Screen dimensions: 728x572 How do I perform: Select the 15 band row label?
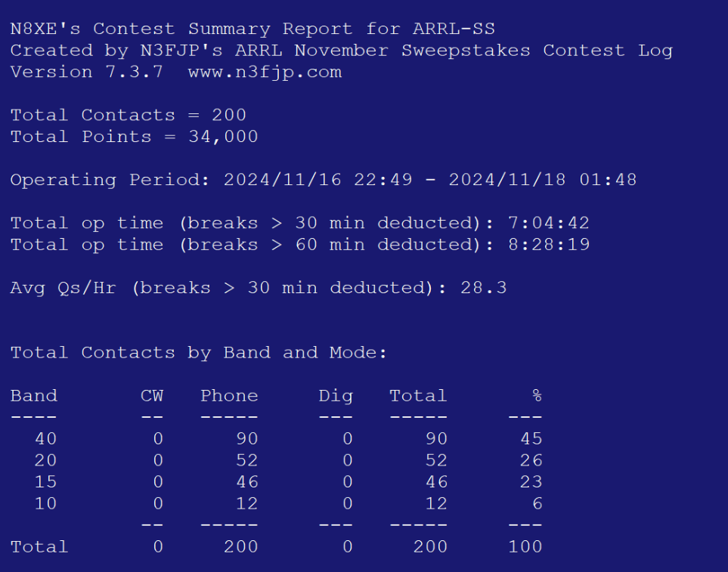pyautogui.click(x=45, y=482)
